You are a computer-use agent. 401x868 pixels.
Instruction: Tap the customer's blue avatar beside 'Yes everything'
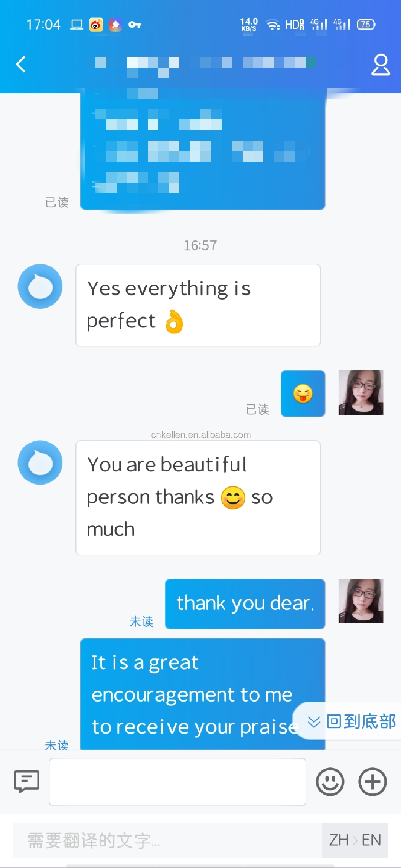pos(40,286)
